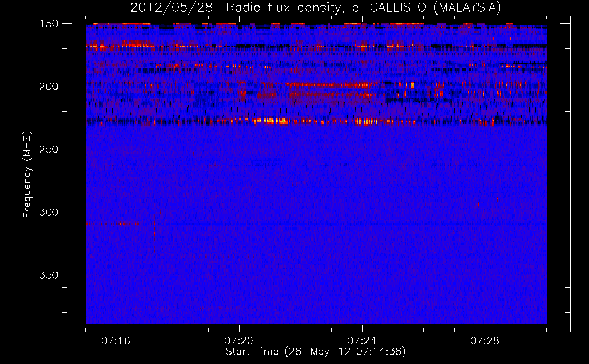The height and width of the screenshot is (364, 589).
Task: Click the plot title '2012/05/28 Radio flux density'
Action: tap(315, 7)
